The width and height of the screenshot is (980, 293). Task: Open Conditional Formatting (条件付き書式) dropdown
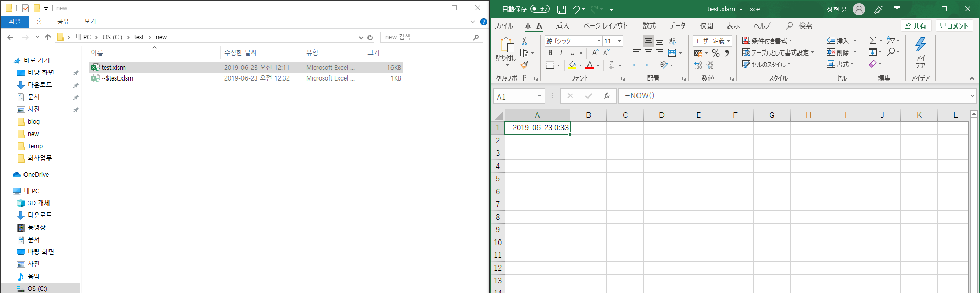click(767, 40)
